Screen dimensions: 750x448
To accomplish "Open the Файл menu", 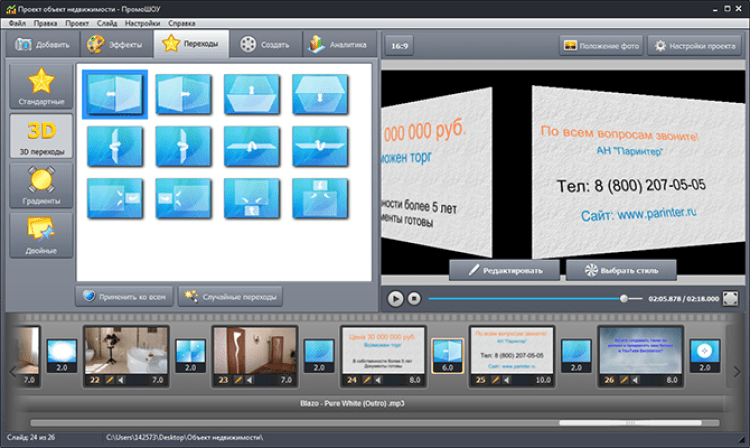I will tap(17, 23).
